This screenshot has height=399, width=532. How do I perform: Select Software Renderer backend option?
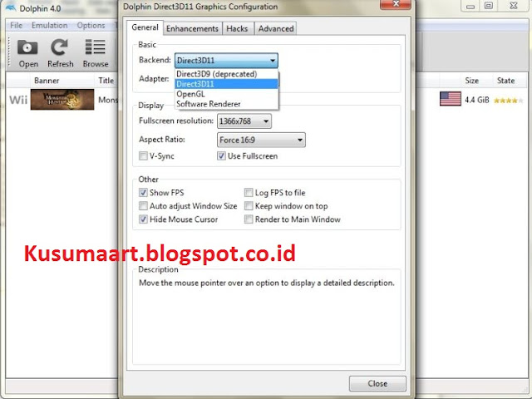pos(226,104)
